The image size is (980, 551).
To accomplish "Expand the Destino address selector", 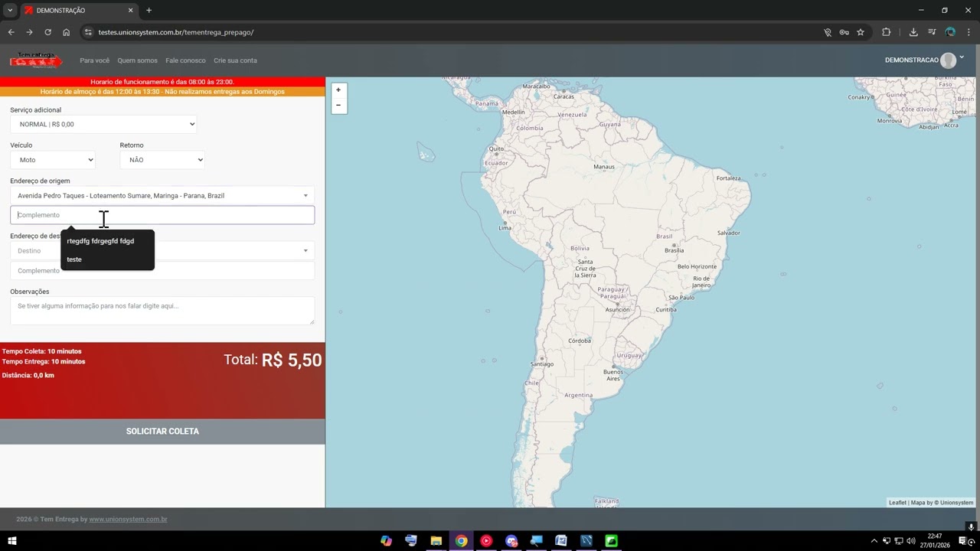I will point(305,251).
